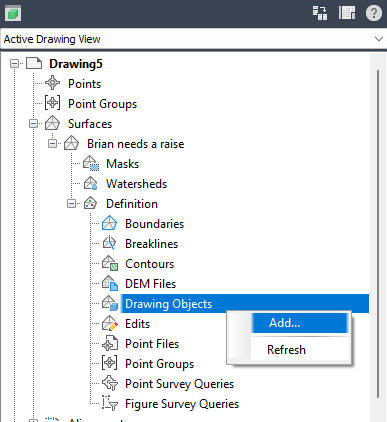Toggle the panel item view icon
This screenshot has height=422, width=387.
pyautogui.click(x=347, y=13)
